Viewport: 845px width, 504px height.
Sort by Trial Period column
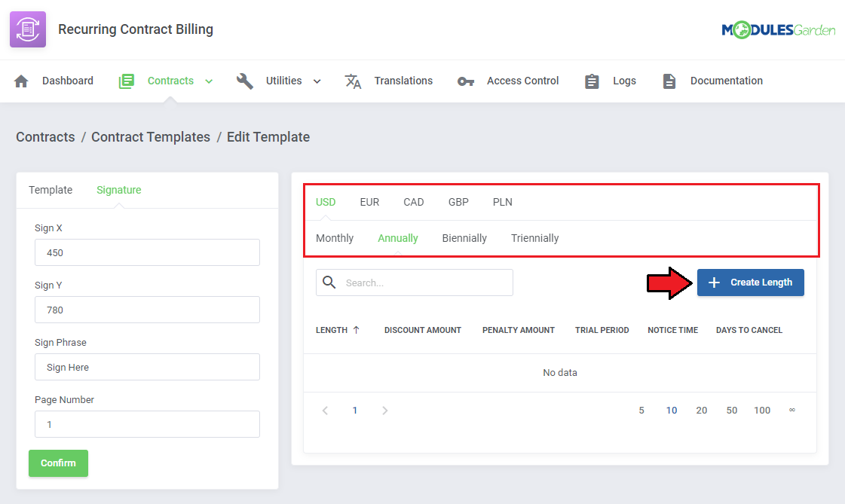(602, 330)
